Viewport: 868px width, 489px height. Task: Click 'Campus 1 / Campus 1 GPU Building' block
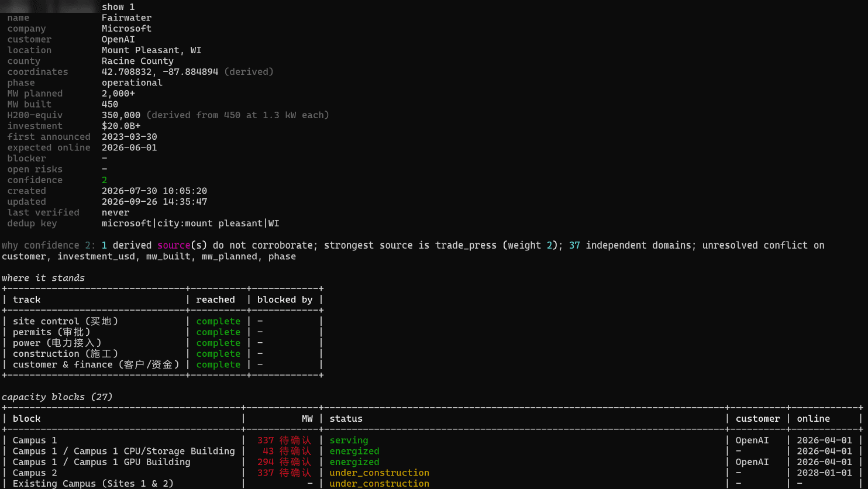pos(102,462)
